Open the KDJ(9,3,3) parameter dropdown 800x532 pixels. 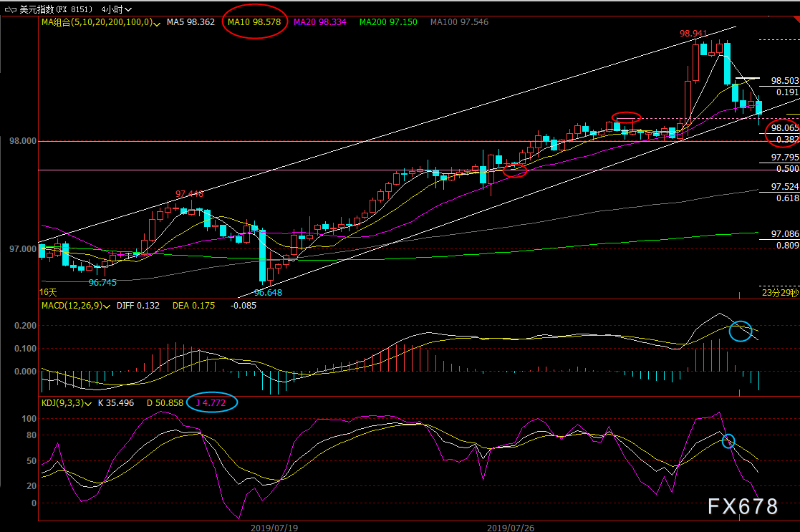click(88, 403)
